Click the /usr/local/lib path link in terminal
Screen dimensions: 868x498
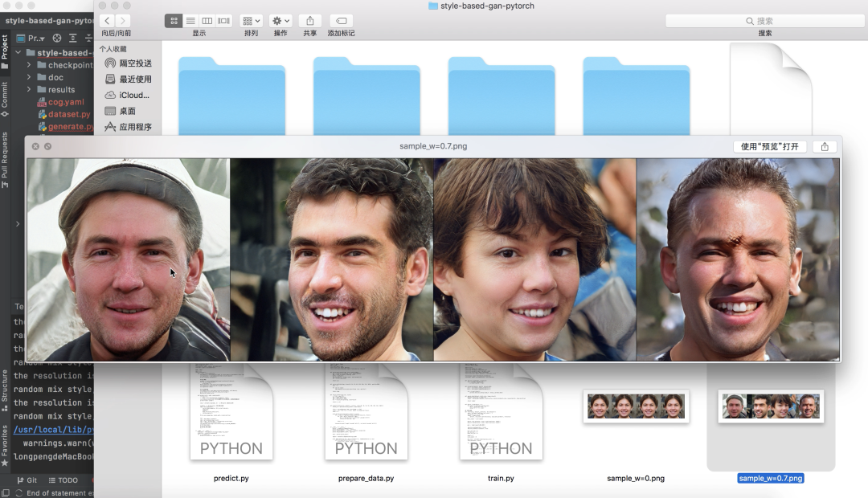tap(54, 430)
